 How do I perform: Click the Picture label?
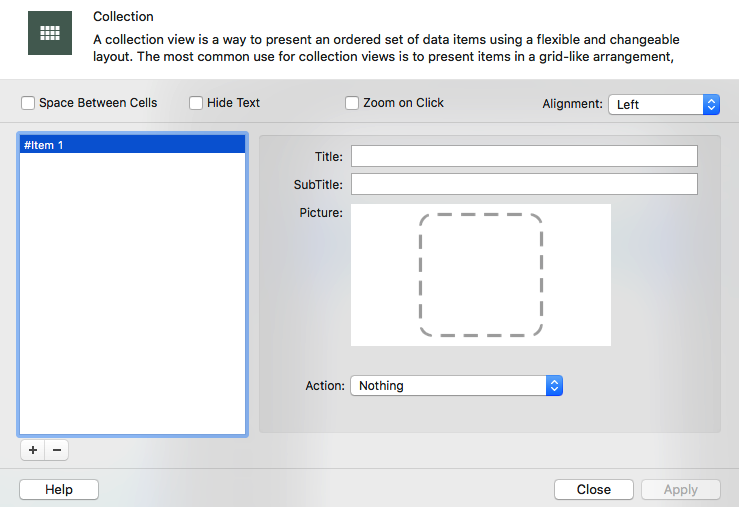coord(321,212)
